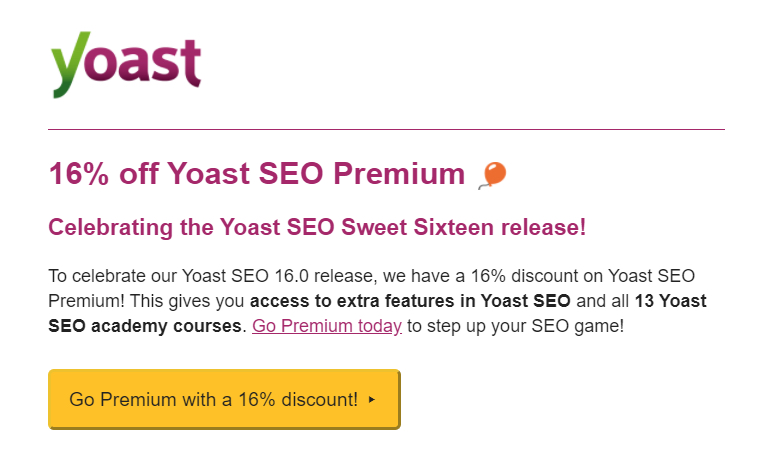The width and height of the screenshot is (765, 456).
Task: Open the 'Go Premium today' link
Action: pos(327,326)
